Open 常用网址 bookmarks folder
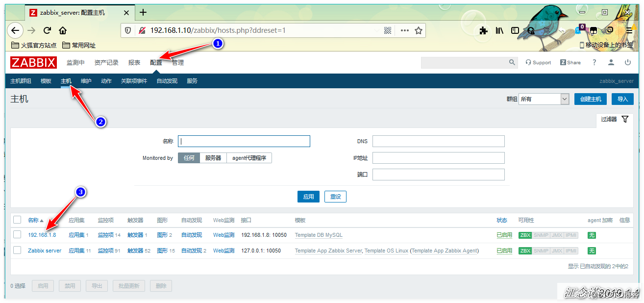The image size is (644, 303). [79, 45]
